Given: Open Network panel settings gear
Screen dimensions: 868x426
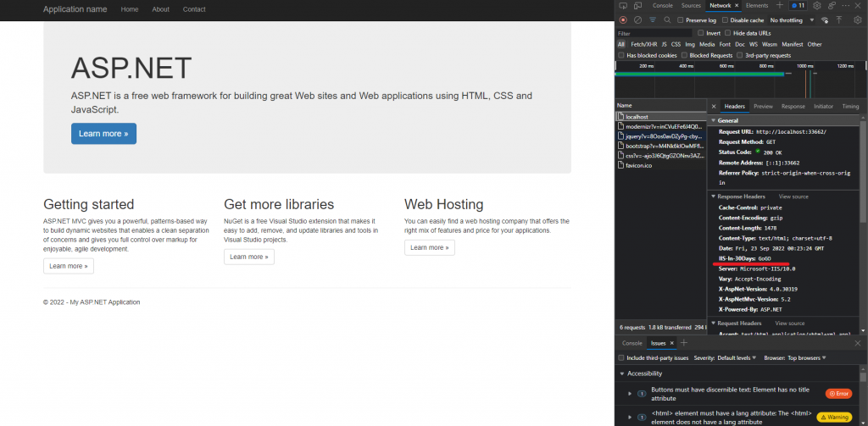Looking at the screenshot, I should [858, 20].
